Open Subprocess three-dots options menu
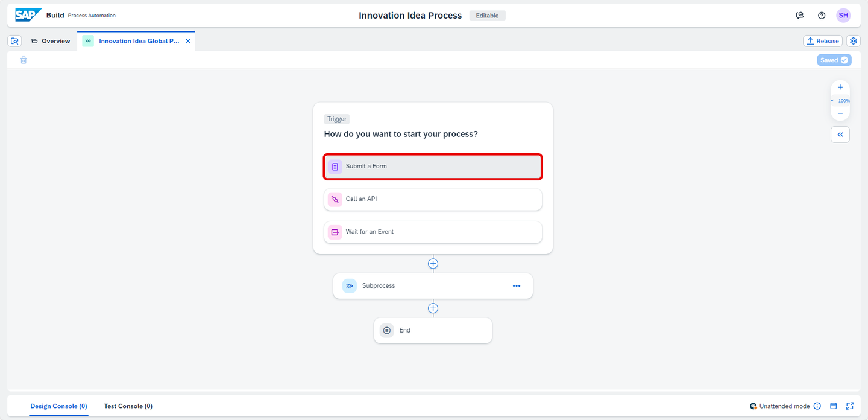Viewport: 868px width, 420px height. [517, 286]
